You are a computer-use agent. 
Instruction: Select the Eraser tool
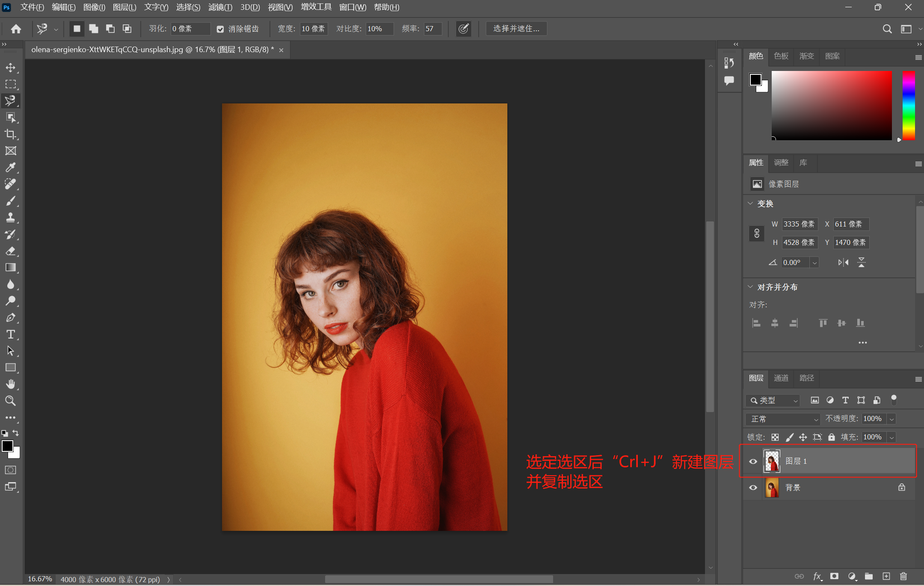(10, 251)
